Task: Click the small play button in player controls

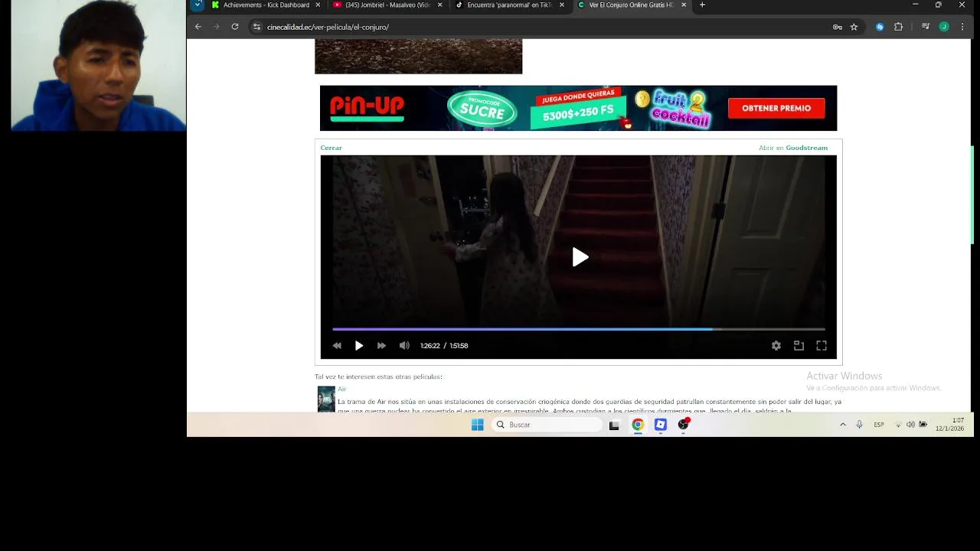Action: click(x=359, y=346)
